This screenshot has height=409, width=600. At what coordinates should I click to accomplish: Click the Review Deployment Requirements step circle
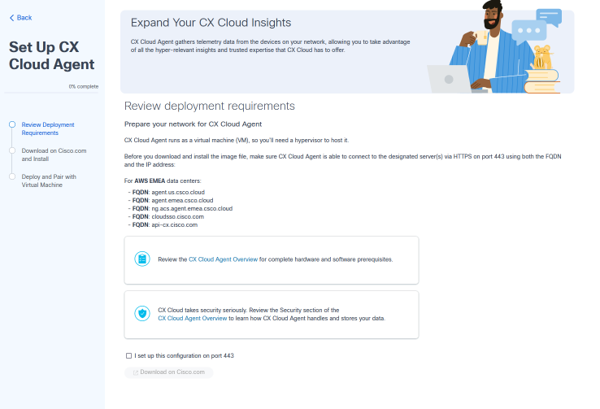tap(12, 124)
